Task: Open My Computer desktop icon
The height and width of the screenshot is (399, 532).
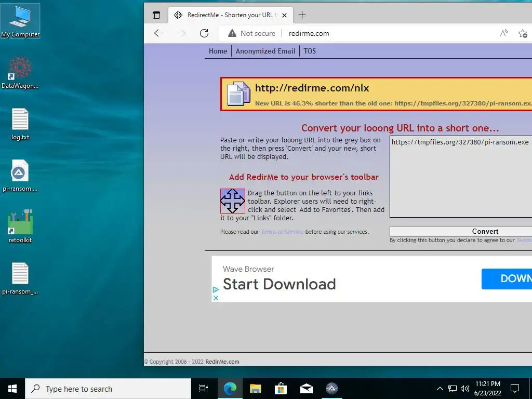Action: [x=20, y=21]
